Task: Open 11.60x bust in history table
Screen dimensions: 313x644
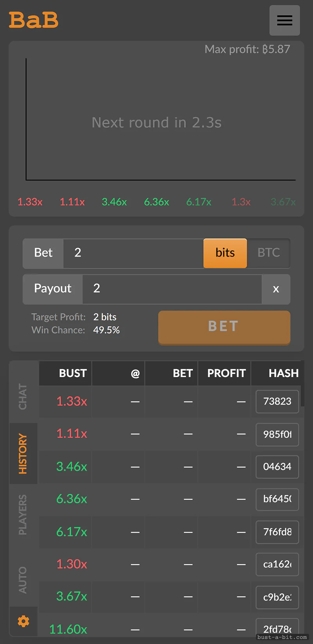Action: (68, 629)
